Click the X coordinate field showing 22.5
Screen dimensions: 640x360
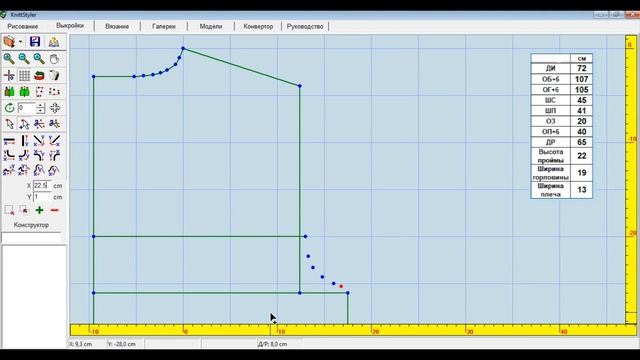pyautogui.click(x=42, y=185)
